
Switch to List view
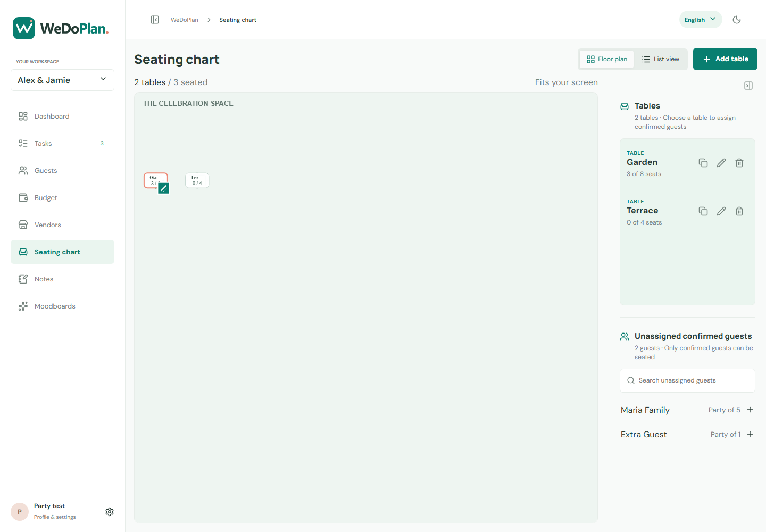[x=661, y=59]
